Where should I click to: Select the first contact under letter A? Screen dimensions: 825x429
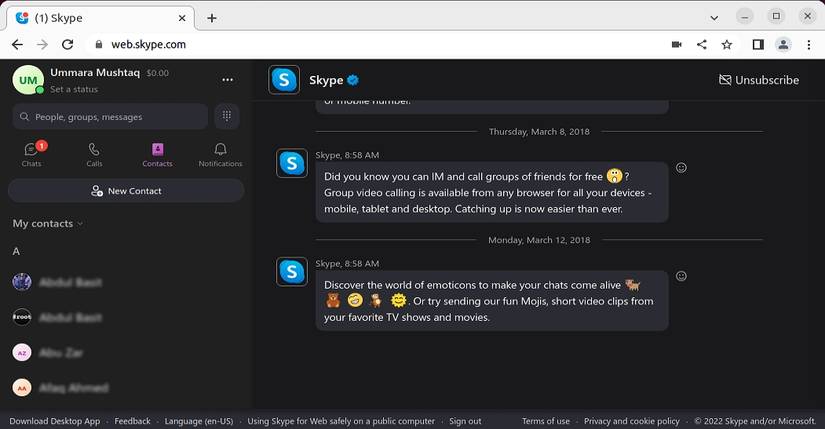click(125, 282)
